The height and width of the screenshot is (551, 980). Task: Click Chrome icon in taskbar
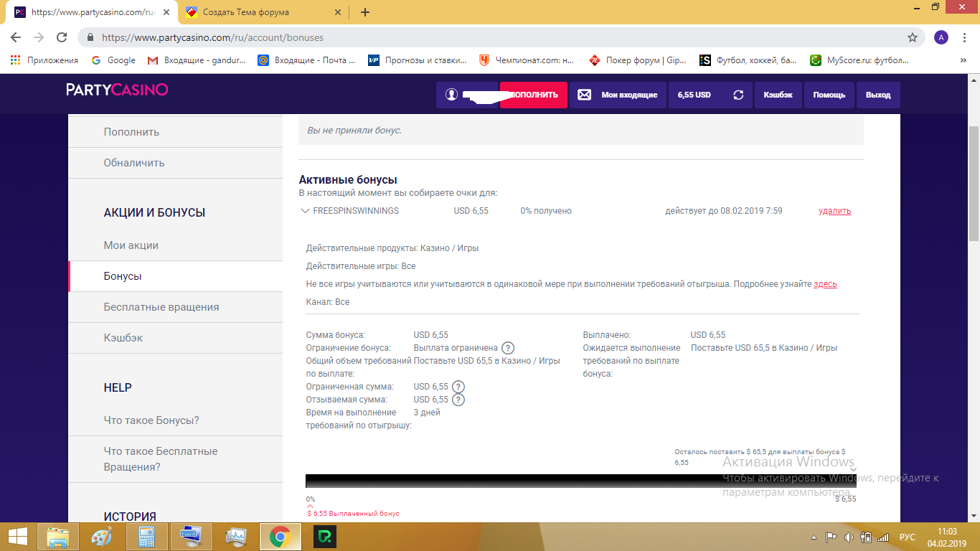280,537
